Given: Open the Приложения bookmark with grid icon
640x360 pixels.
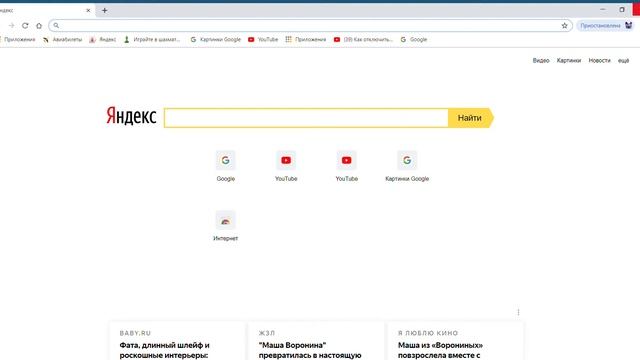Looking at the screenshot, I should [x=306, y=40].
